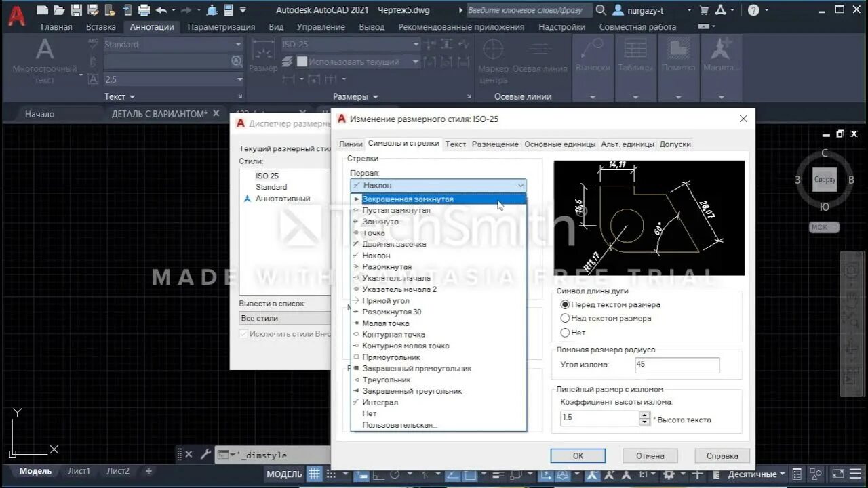
Task: Click the Пометка markup icon
Action: [x=677, y=49]
